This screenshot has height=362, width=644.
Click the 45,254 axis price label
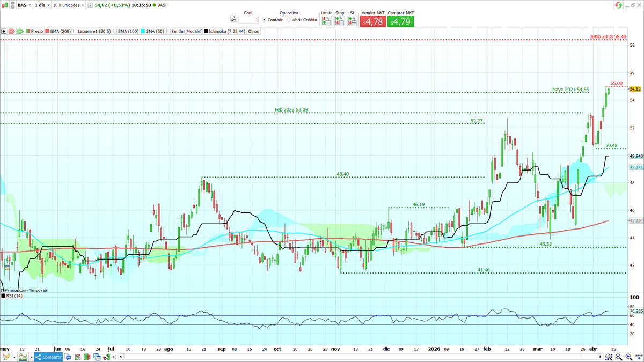coord(635,221)
